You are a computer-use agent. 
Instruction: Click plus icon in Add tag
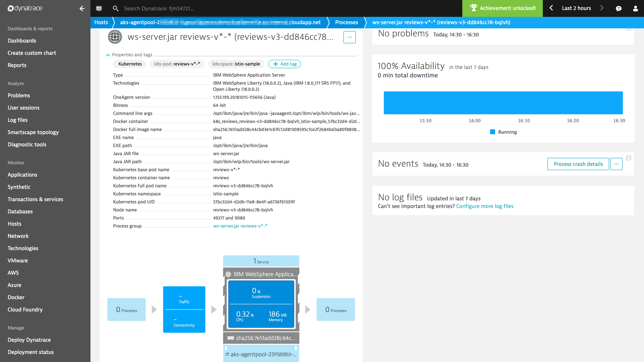(275, 64)
